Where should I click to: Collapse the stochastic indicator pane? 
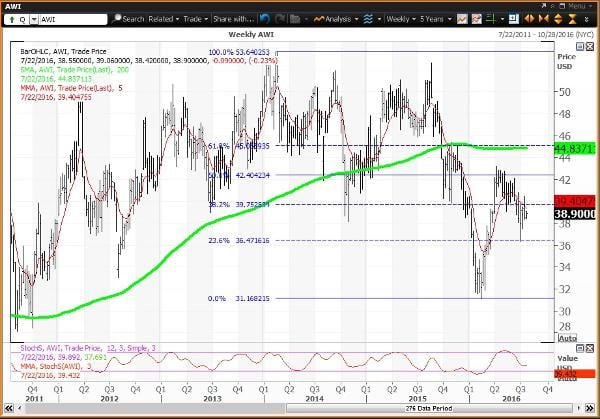click(580, 348)
